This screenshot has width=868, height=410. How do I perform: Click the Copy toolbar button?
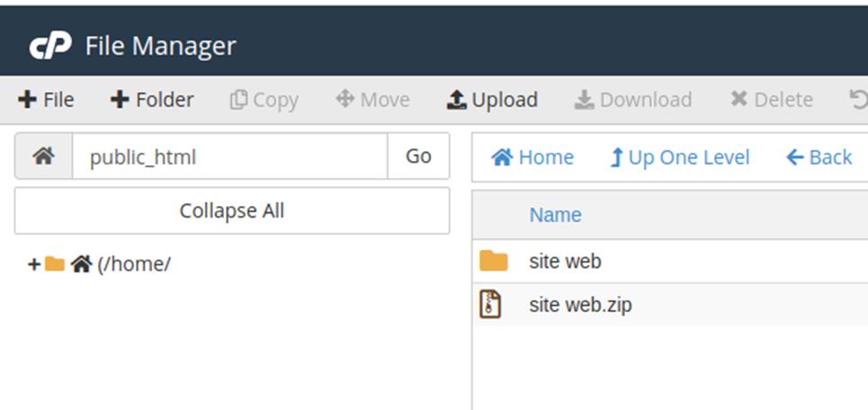tap(264, 100)
